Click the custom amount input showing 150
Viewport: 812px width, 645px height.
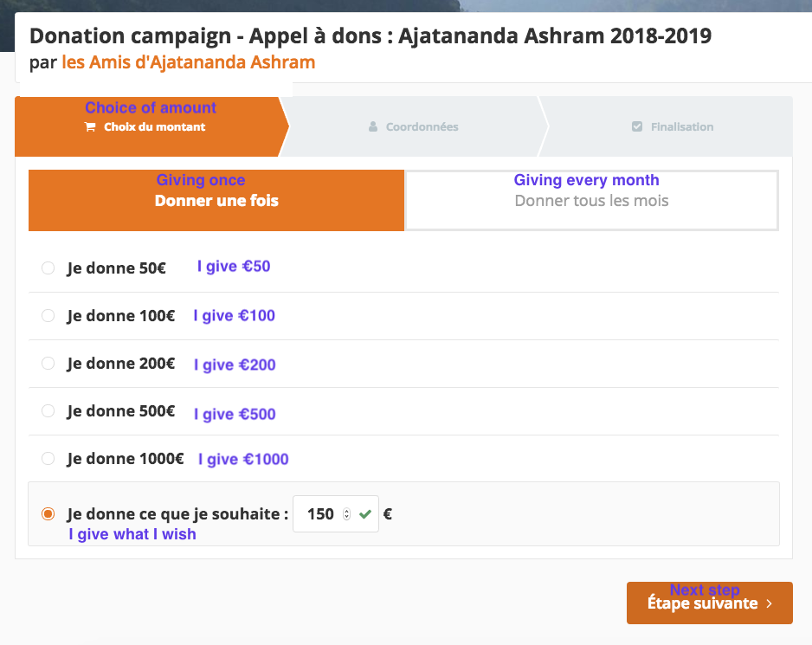click(x=336, y=514)
